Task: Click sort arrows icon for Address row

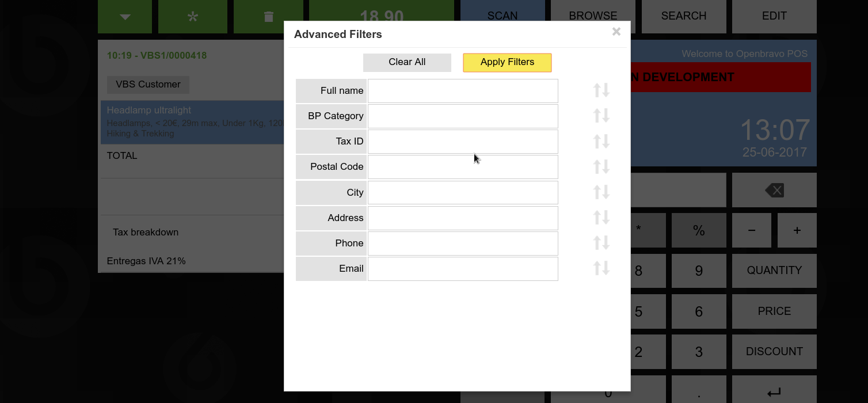Action: coord(601,218)
